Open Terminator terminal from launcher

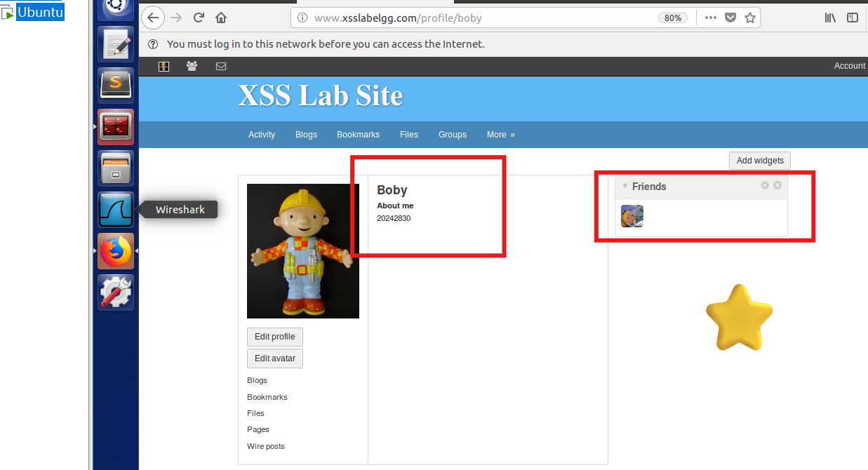point(116,127)
